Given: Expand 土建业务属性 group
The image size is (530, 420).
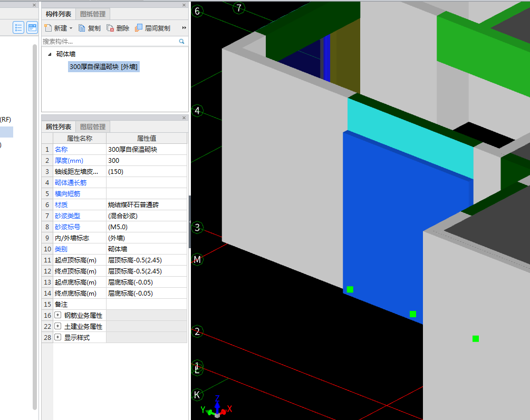Looking at the screenshot, I should click(58, 326).
